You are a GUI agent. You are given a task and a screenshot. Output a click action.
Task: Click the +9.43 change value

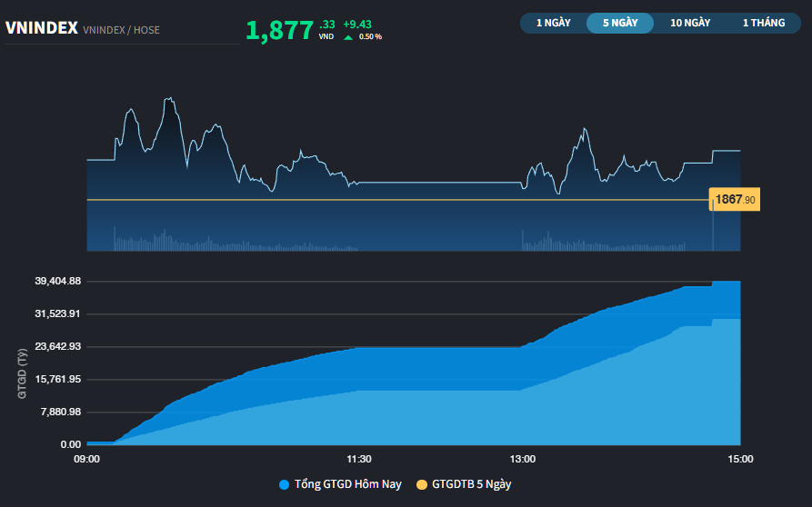pos(357,24)
